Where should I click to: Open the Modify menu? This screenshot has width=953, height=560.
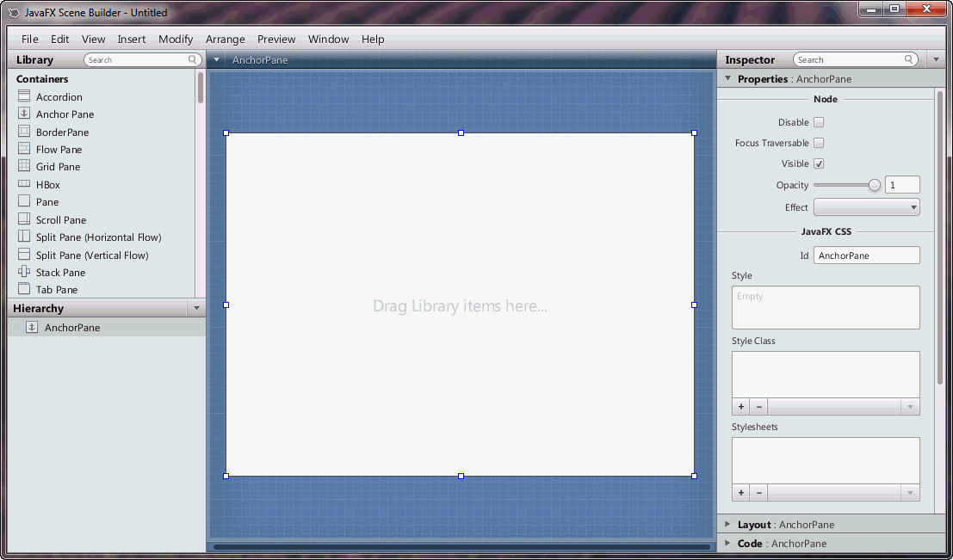[176, 39]
